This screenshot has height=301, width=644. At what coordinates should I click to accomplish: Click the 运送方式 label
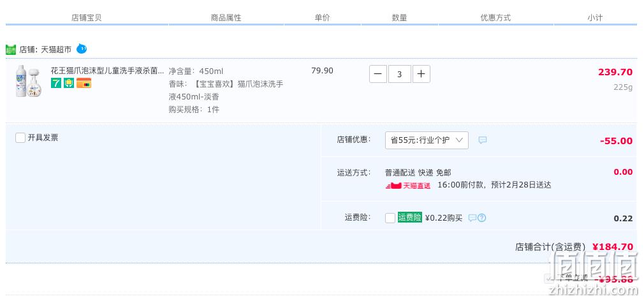tap(354, 172)
